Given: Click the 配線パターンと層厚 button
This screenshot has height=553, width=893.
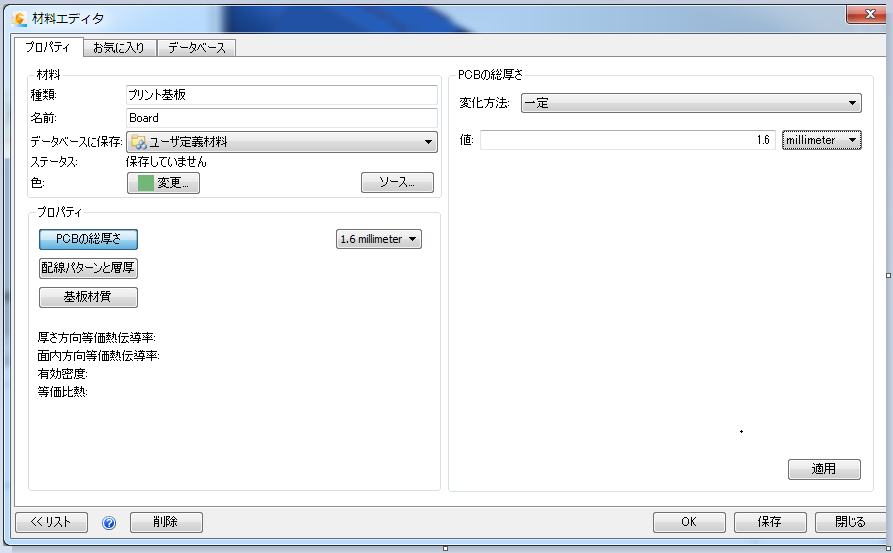Looking at the screenshot, I should click(x=88, y=268).
